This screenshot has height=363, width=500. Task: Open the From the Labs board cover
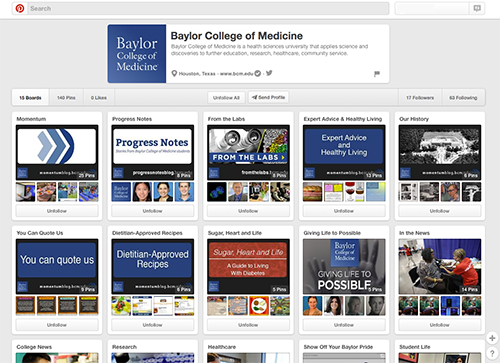point(248,152)
